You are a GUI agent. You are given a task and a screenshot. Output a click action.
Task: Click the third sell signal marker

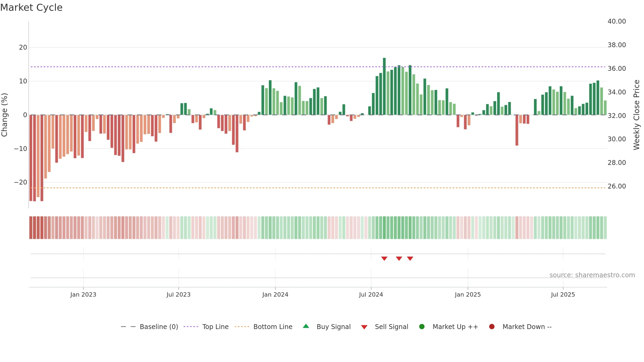[x=410, y=258]
